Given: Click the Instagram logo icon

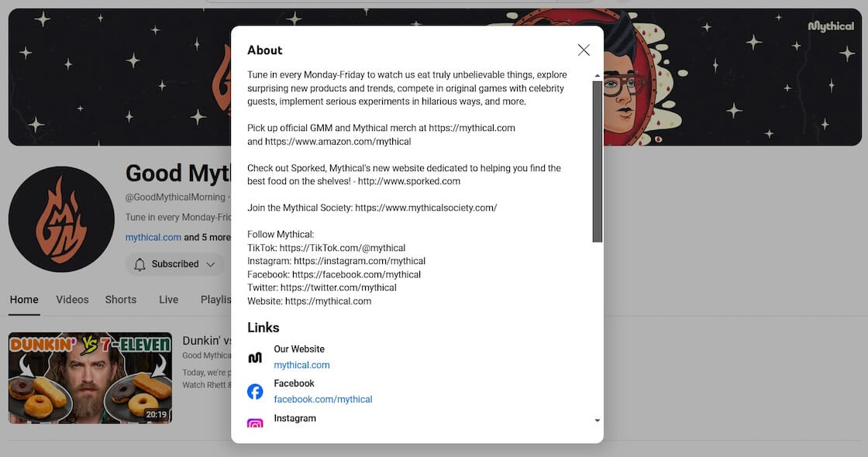Looking at the screenshot, I should (255, 424).
